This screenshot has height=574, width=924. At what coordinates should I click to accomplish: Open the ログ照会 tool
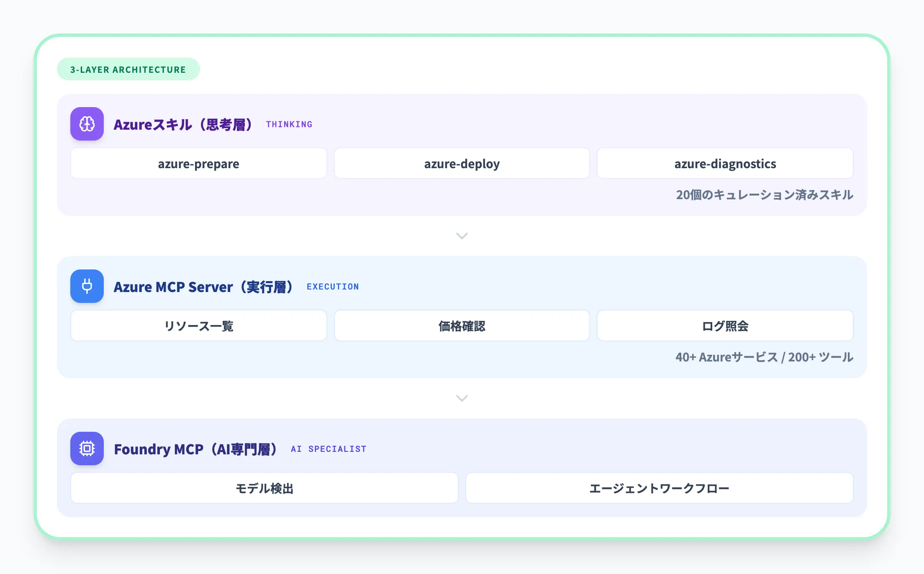[x=725, y=326]
